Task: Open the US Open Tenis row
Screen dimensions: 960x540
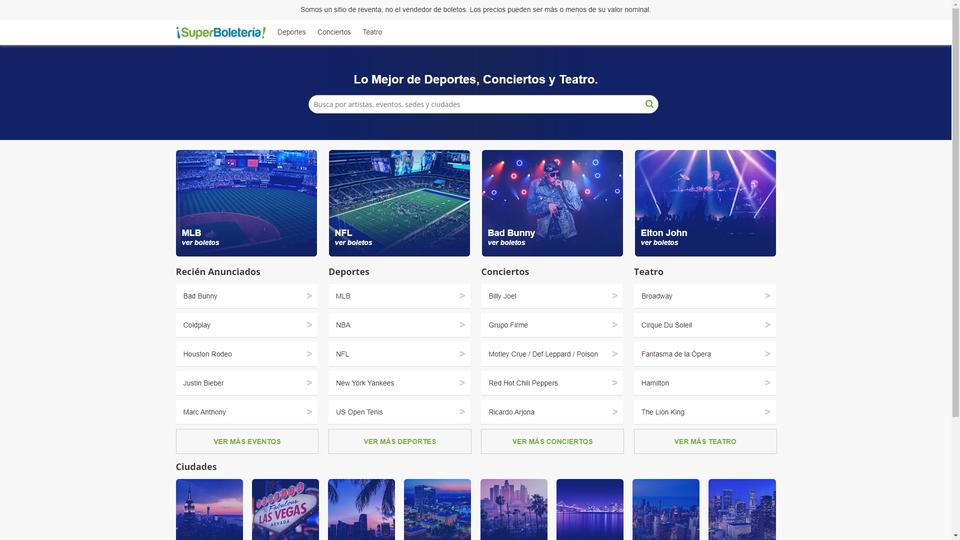Action: pyautogui.click(x=400, y=412)
